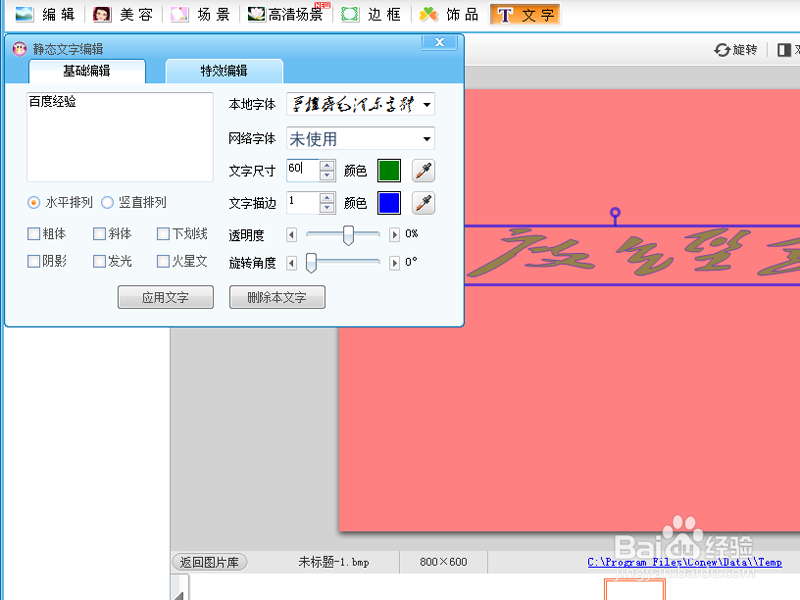Click the 编辑 landscape icon
The height and width of the screenshot is (600, 800).
coord(24,14)
